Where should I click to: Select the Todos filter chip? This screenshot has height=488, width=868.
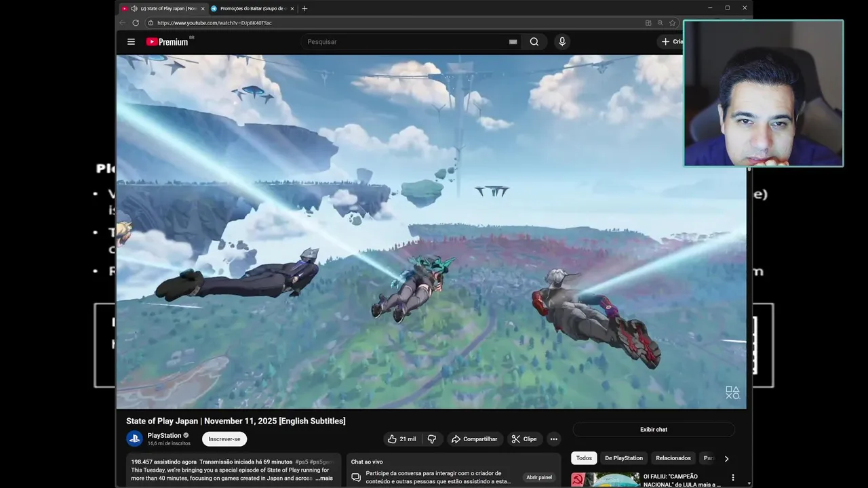click(x=584, y=458)
